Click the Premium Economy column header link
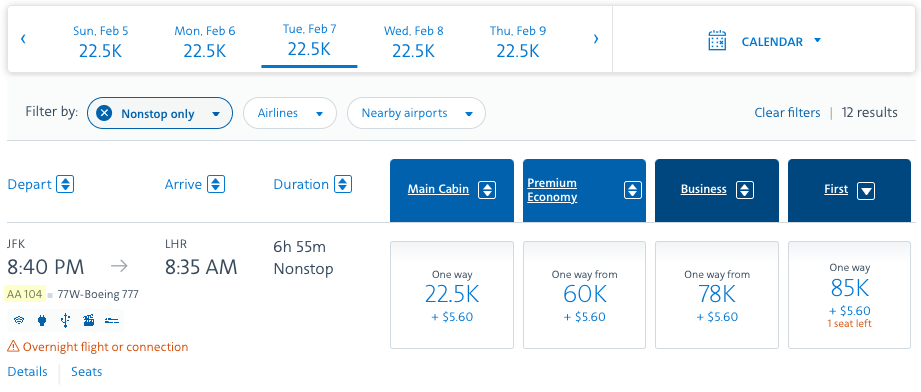This screenshot has height=392, width=921. point(552,190)
